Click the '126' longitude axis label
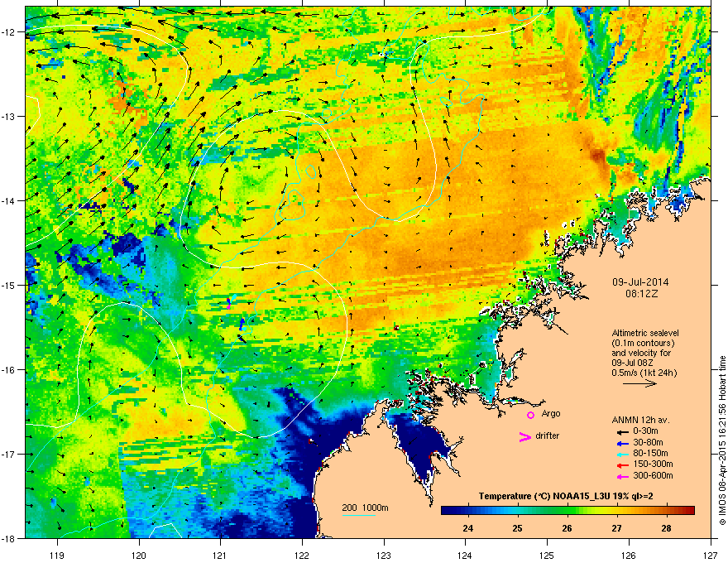The height and width of the screenshot is (563, 728). [x=629, y=555]
